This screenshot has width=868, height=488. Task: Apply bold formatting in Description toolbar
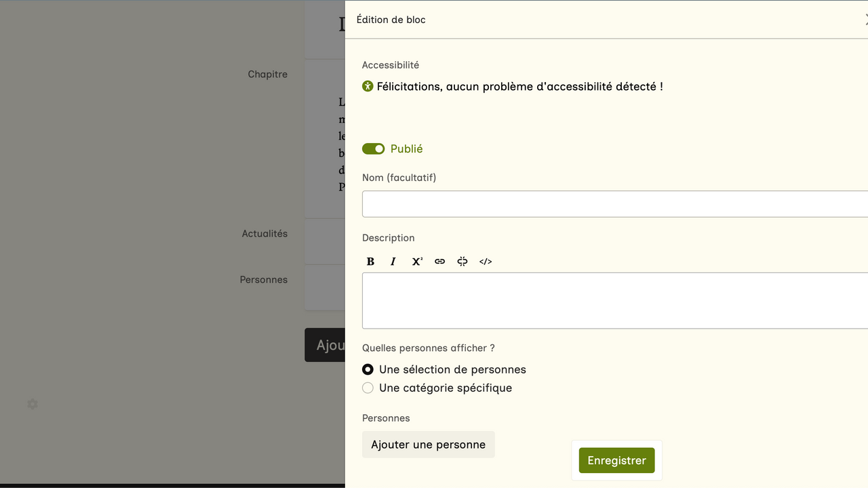pos(370,262)
